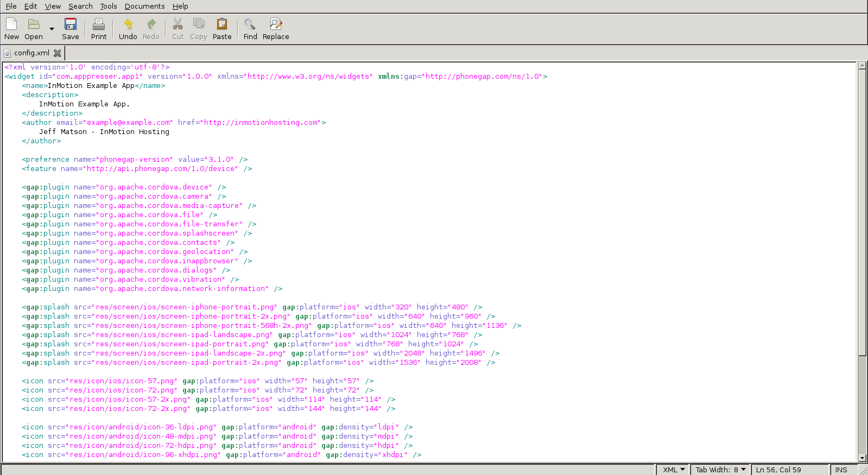The height and width of the screenshot is (475, 868).
Task: Open the XML language selector dropdown
Action: 673,470
